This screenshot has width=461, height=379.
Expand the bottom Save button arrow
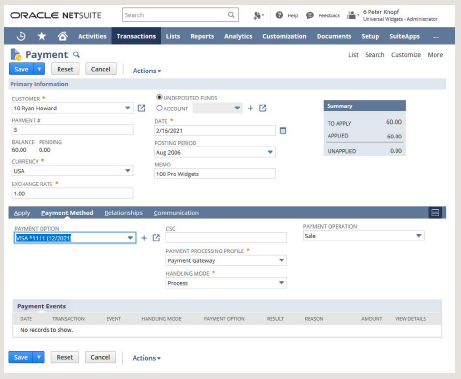(x=39, y=357)
